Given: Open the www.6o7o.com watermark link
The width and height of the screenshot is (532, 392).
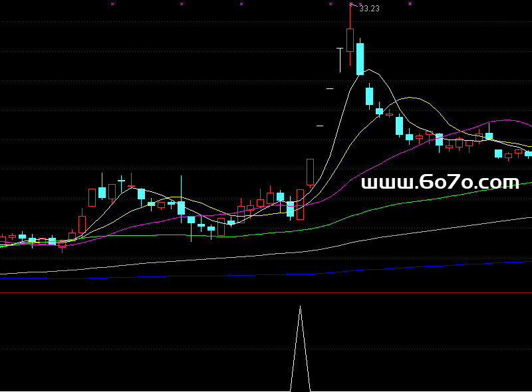Looking at the screenshot, I should point(440,183).
